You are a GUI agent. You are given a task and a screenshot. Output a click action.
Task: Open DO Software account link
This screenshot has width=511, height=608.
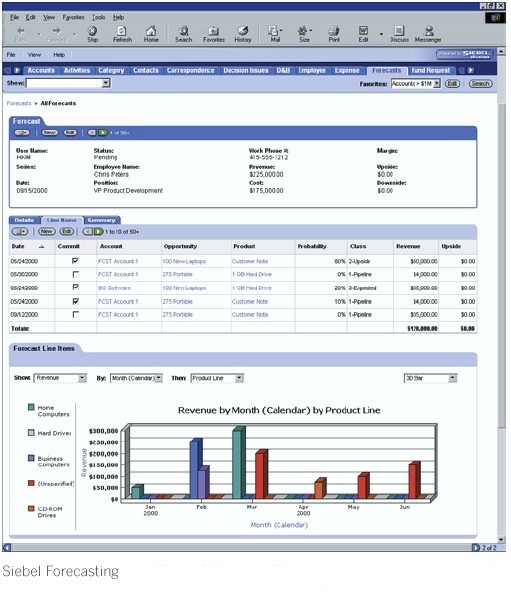coord(114,288)
